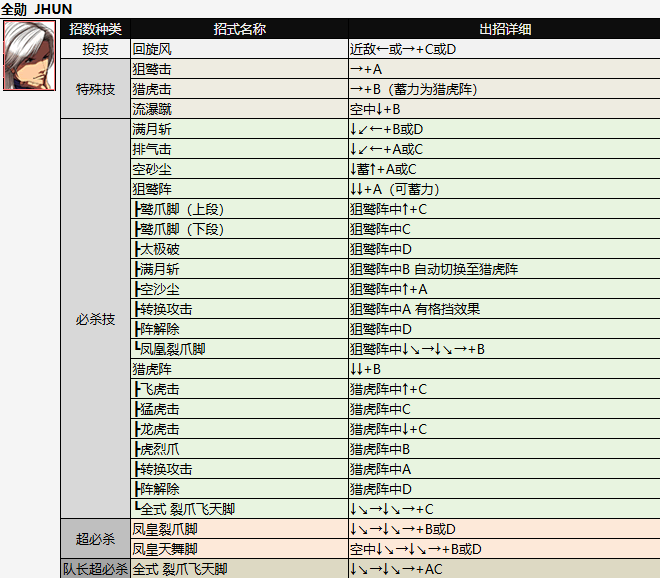660x578 pixels.
Task: Click the '超必杀' category cell
Action: coord(96,539)
